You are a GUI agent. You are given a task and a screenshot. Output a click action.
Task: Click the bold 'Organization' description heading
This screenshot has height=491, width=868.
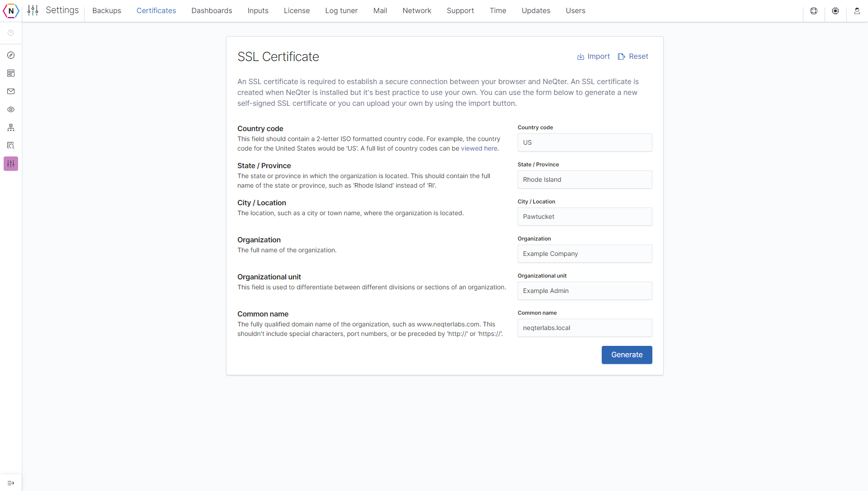coord(259,240)
